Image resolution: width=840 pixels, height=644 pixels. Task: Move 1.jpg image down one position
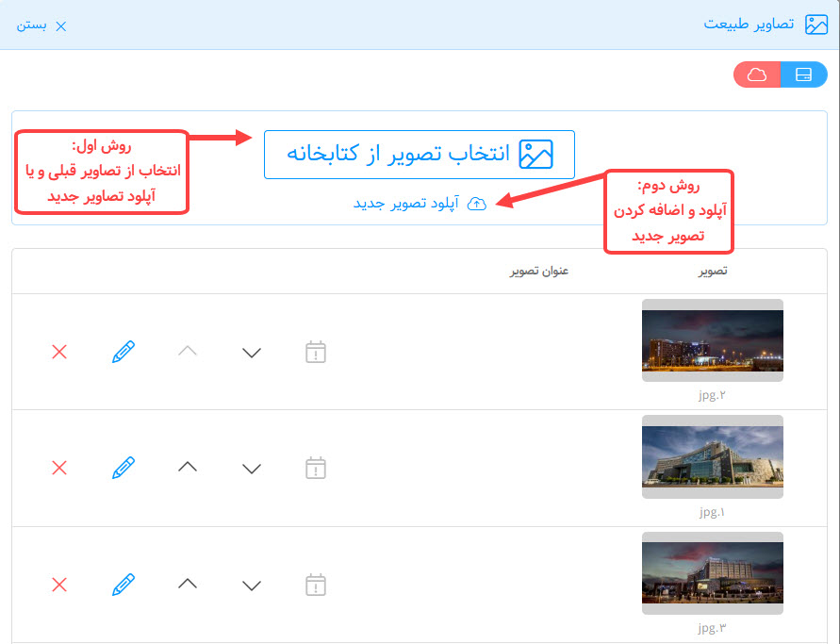[251, 469]
